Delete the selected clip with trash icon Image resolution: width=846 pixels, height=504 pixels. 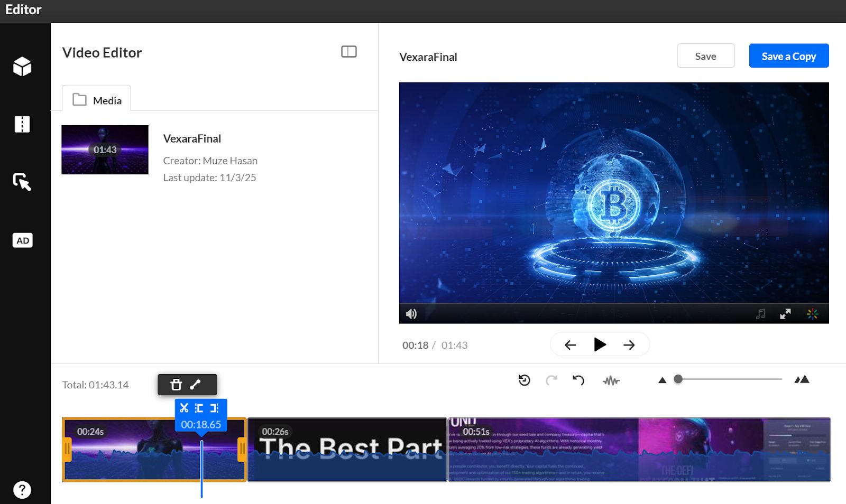coord(176,385)
